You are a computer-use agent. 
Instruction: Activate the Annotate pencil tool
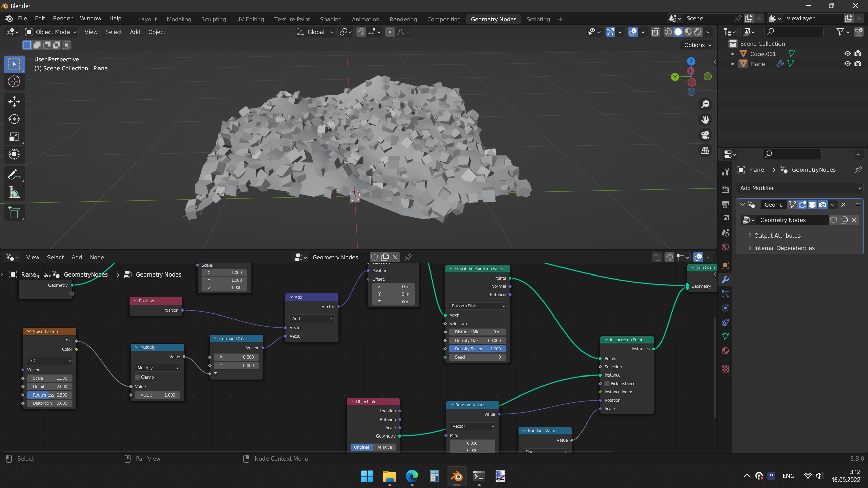tap(14, 175)
